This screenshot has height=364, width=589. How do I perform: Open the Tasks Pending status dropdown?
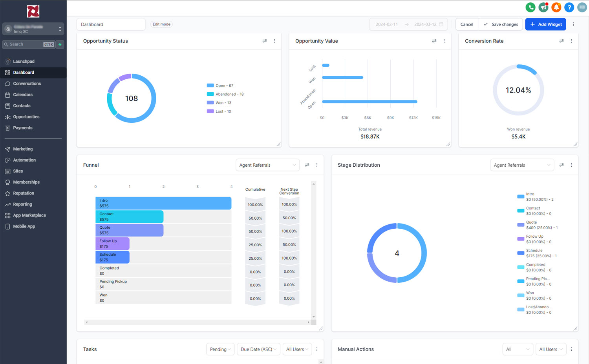(x=220, y=349)
